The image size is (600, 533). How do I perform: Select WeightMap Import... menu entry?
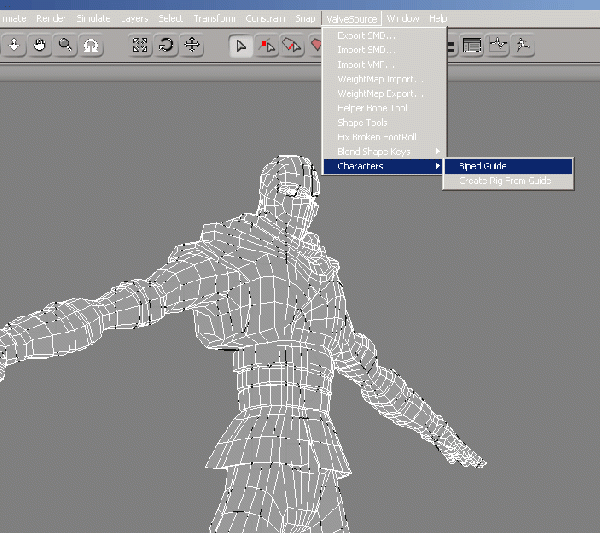[384, 79]
